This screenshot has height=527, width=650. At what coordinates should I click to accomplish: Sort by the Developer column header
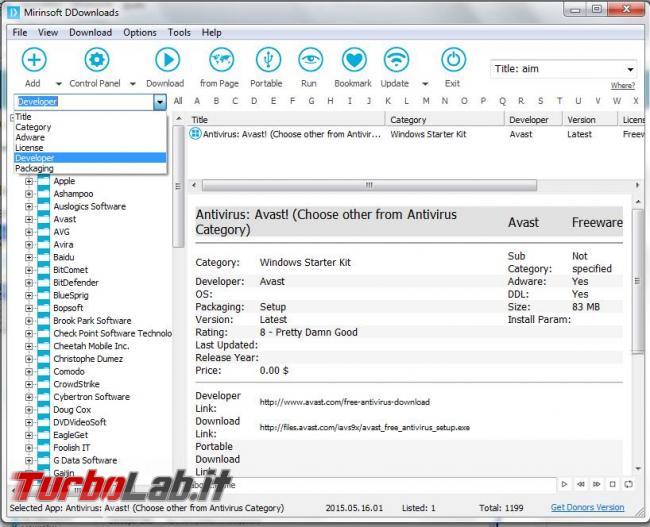tap(534, 120)
